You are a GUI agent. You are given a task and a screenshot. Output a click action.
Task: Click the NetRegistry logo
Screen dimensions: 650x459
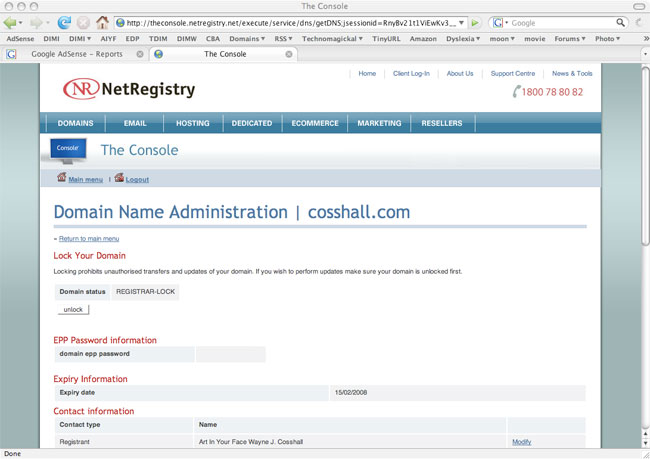[x=129, y=90]
